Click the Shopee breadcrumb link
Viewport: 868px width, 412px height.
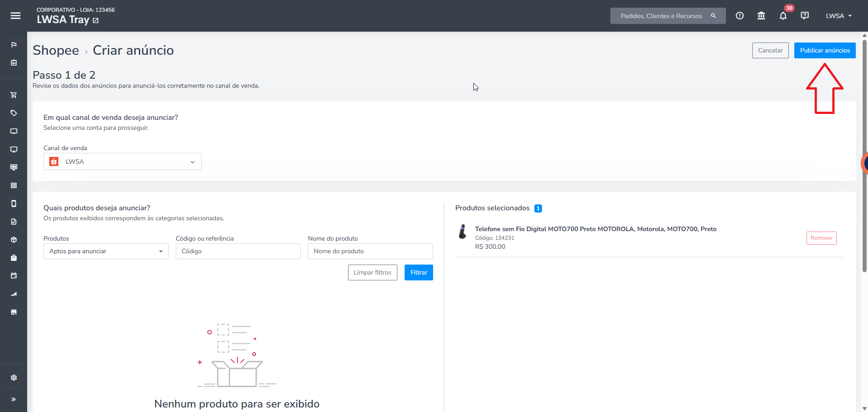point(56,50)
